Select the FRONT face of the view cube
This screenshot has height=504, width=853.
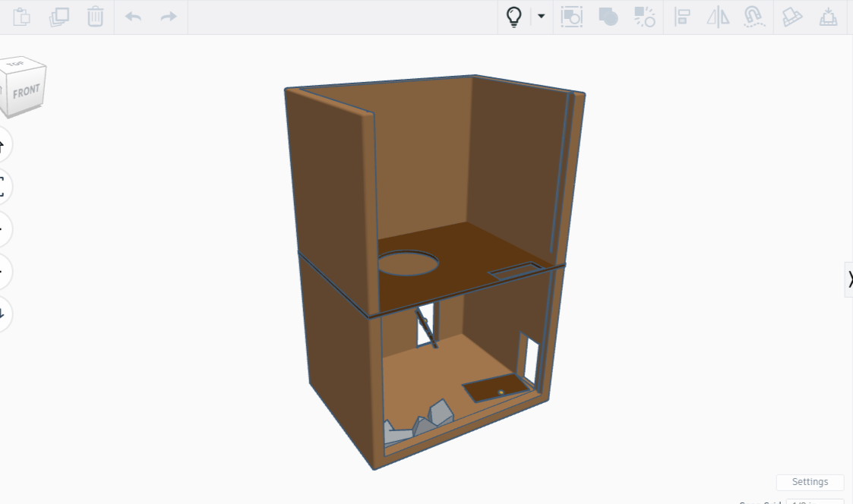point(27,91)
